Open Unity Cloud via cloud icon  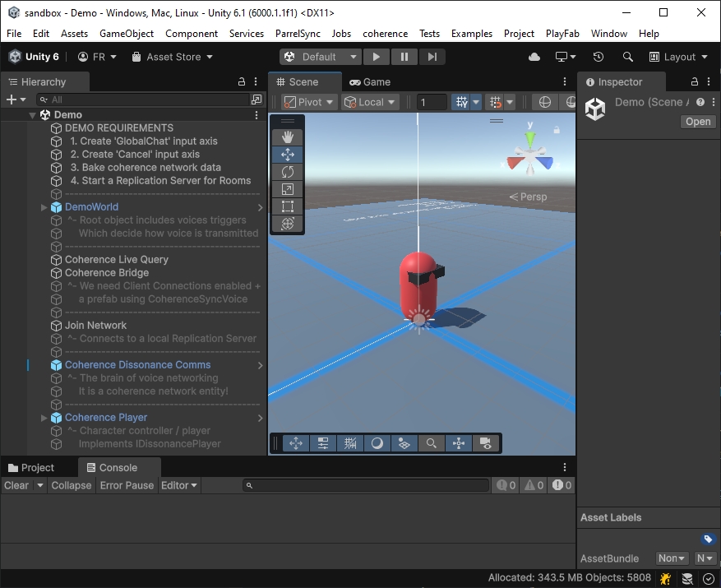[534, 57]
